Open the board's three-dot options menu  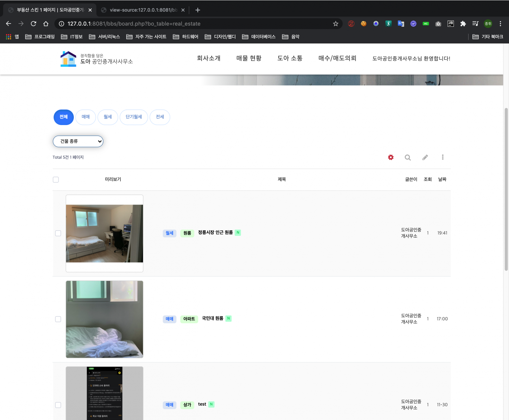(443, 157)
